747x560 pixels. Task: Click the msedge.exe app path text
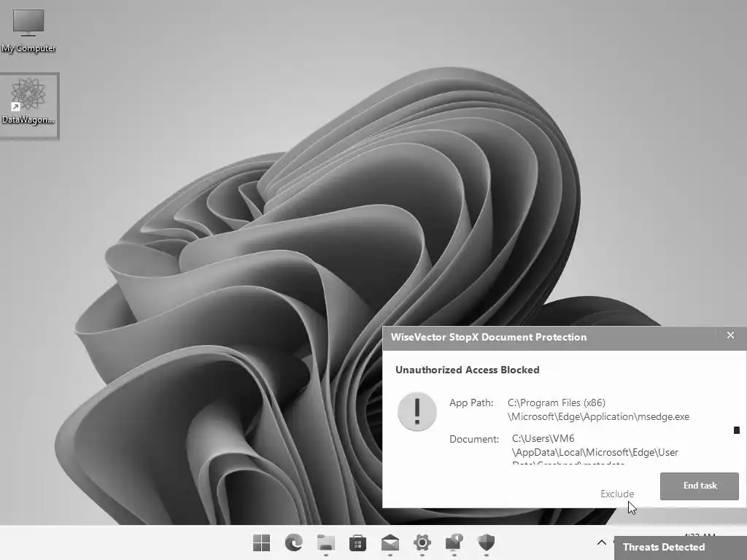coord(598,410)
